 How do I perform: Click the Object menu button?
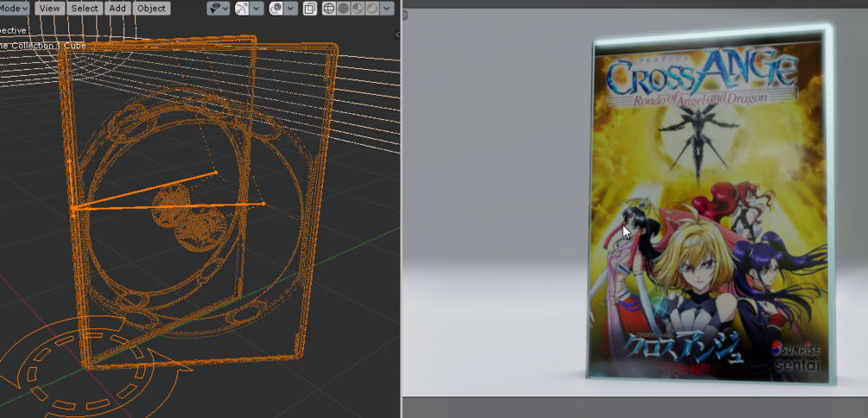(x=151, y=9)
